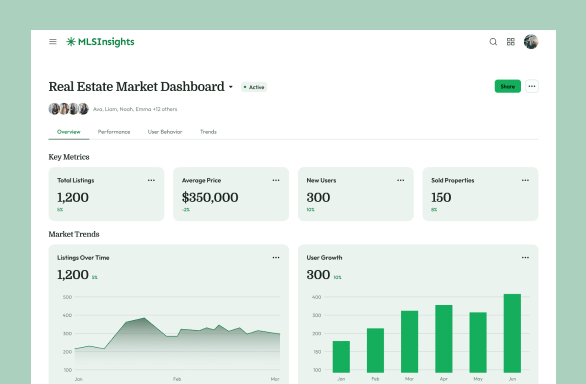Click the Total Listings value 1,200
The image size is (586, 384).
(x=73, y=197)
